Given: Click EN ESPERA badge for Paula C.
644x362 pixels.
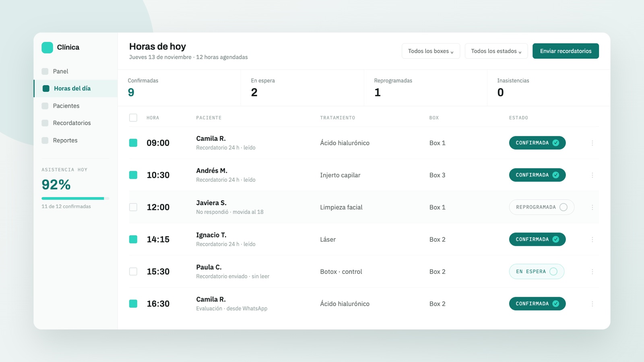Looking at the screenshot, I should pos(537,271).
